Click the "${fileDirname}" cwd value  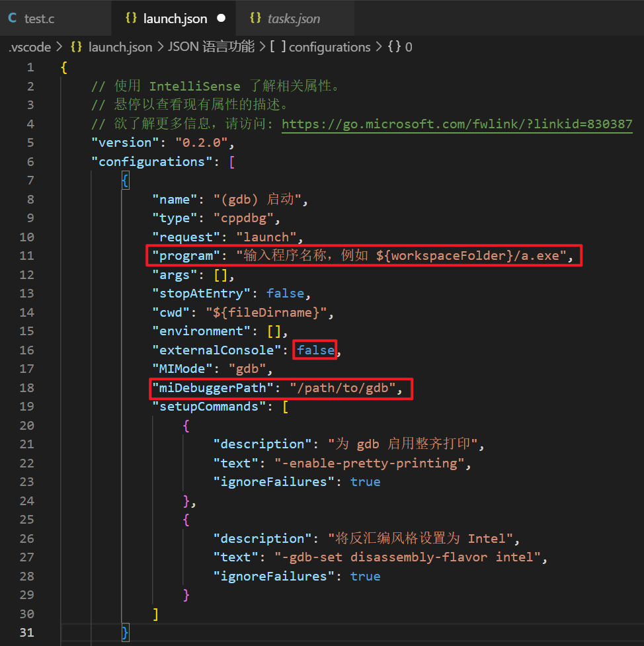pyautogui.click(x=266, y=313)
